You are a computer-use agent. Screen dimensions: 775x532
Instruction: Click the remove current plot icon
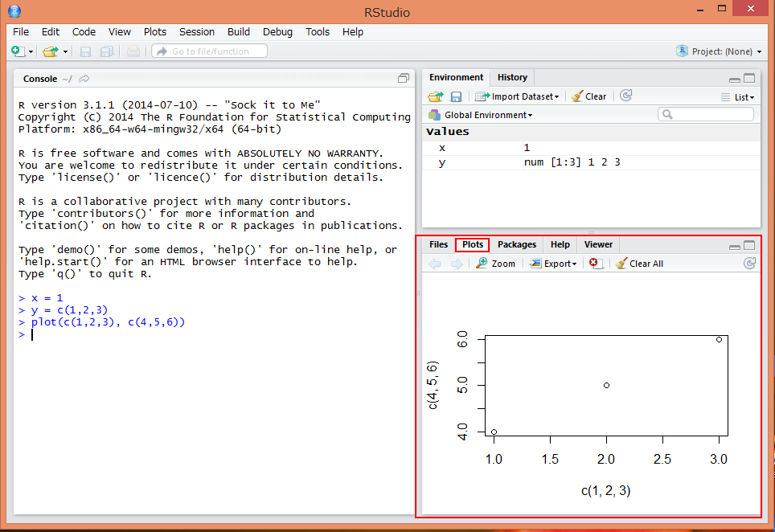pos(596,264)
